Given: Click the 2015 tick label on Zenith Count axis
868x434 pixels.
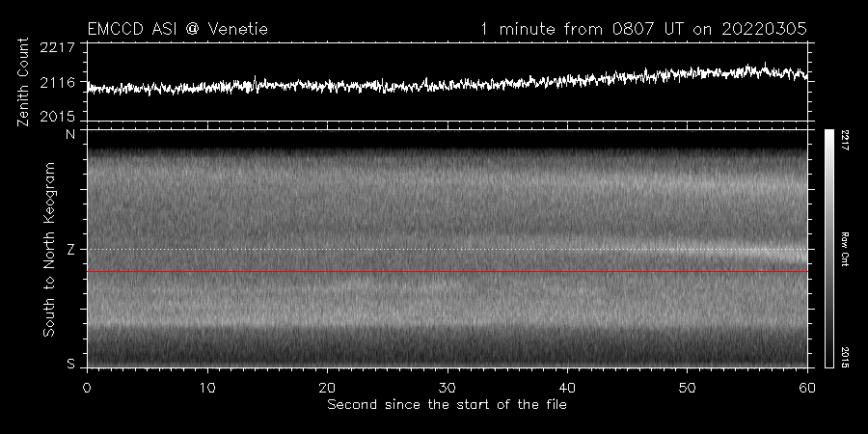Looking at the screenshot, I should [57, 117].
